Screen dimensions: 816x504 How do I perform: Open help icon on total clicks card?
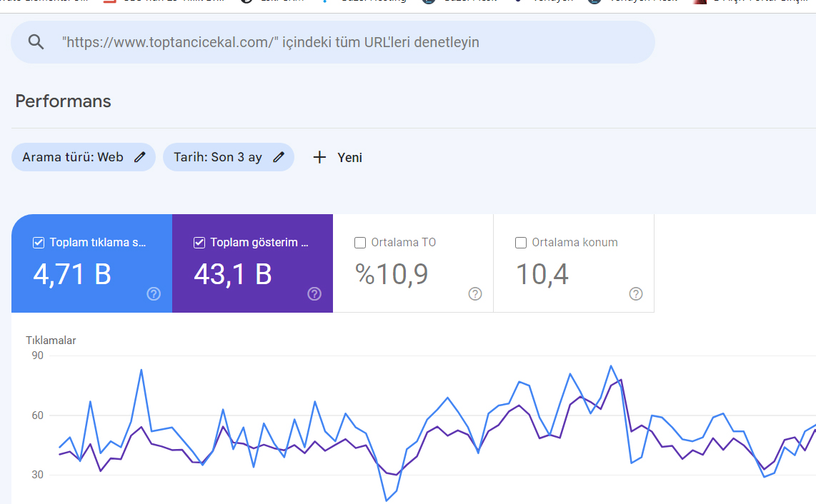(x=154, y=294)
